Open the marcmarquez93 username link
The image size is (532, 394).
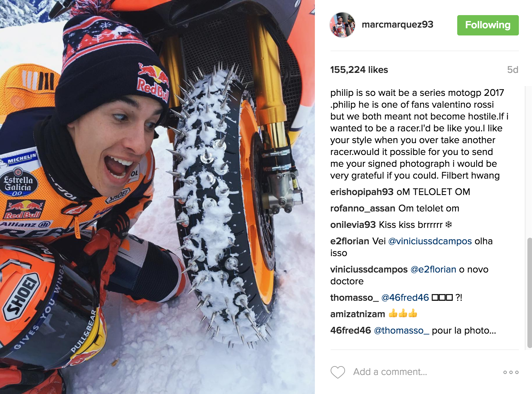point(397,25)
